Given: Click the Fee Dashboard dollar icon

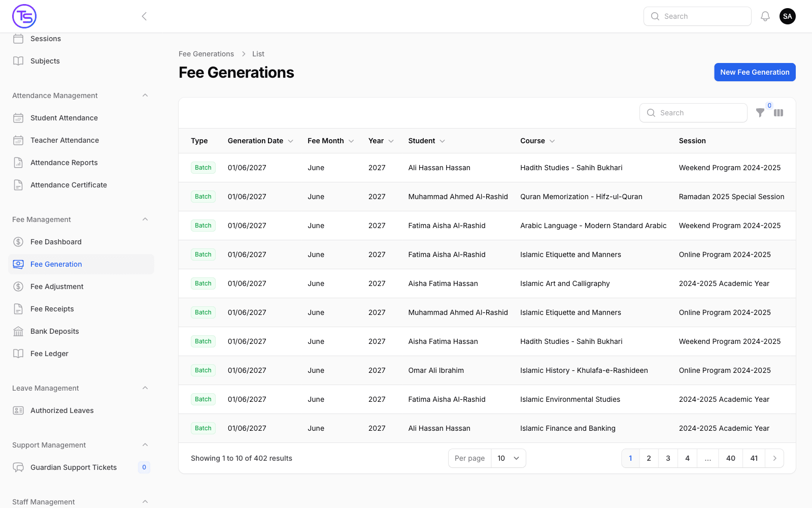Looking at the screenshot, I should (x=18, y=242).
